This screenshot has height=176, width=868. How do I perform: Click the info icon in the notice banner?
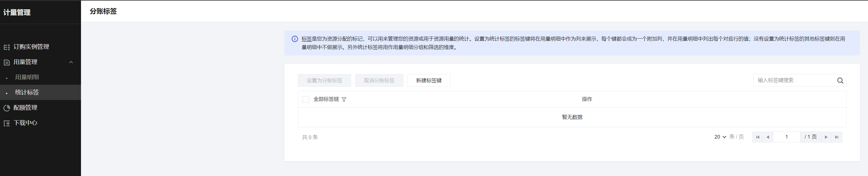295,39
